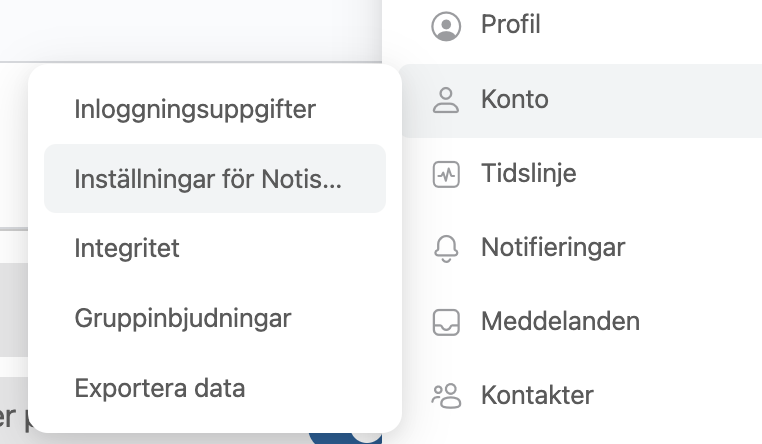Open the Notifieringar menu label
Screen dimensions: 762x444
553,247
